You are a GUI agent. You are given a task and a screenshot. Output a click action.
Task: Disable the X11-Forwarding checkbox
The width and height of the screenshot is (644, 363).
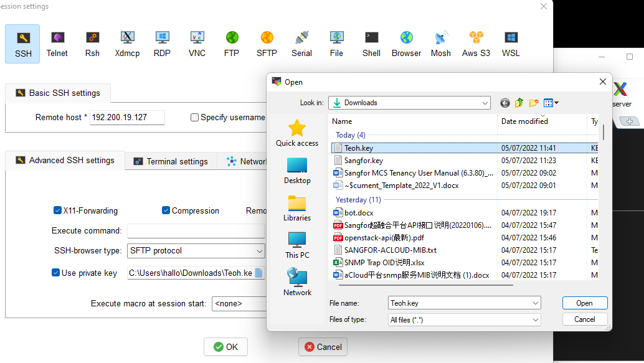[57, 210]
